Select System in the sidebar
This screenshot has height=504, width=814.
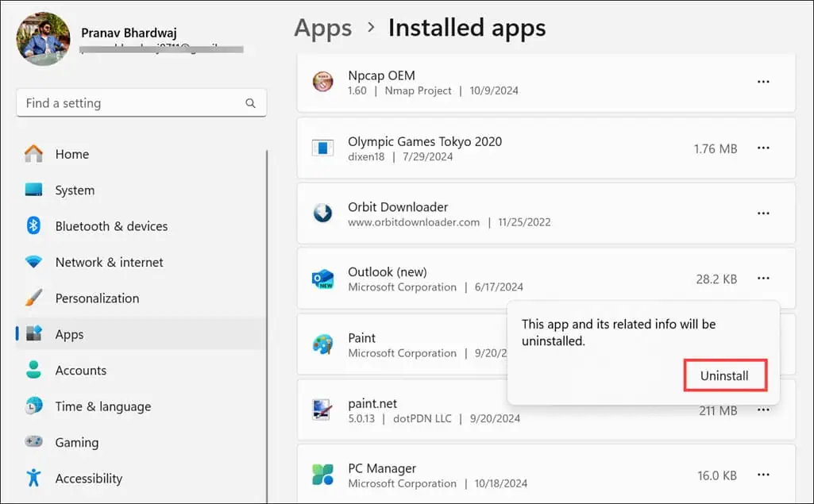tap(74, 190)
